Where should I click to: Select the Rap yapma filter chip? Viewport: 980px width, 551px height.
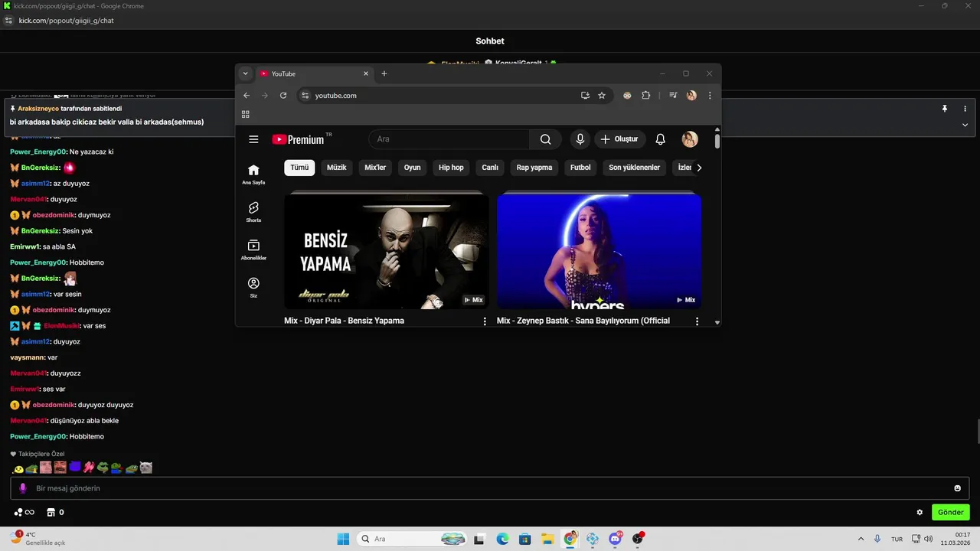pyautogui.click(x=534, y=168)
